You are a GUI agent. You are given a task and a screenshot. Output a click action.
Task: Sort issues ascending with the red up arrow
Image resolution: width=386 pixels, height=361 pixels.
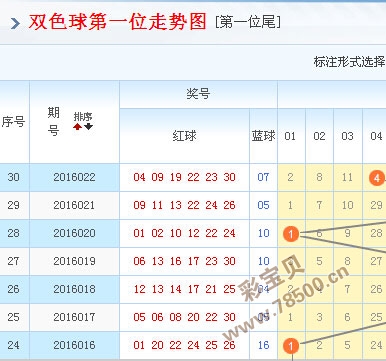click(x=77, y=127)
